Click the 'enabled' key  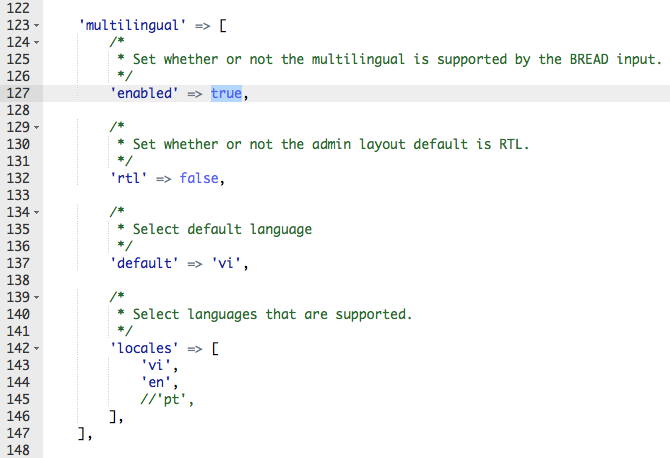(x=144, y=93)
